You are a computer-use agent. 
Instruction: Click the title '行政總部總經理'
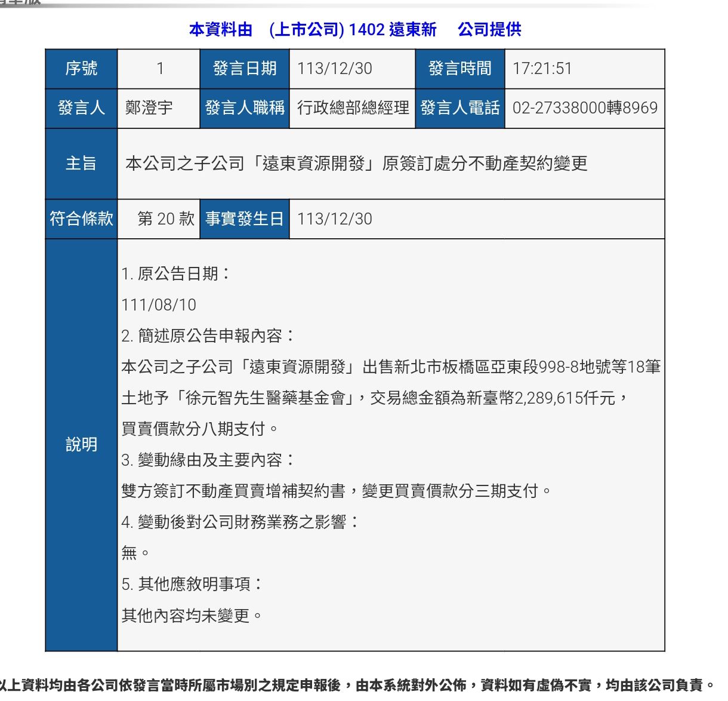pyautogui.click(x=353, y=108)
